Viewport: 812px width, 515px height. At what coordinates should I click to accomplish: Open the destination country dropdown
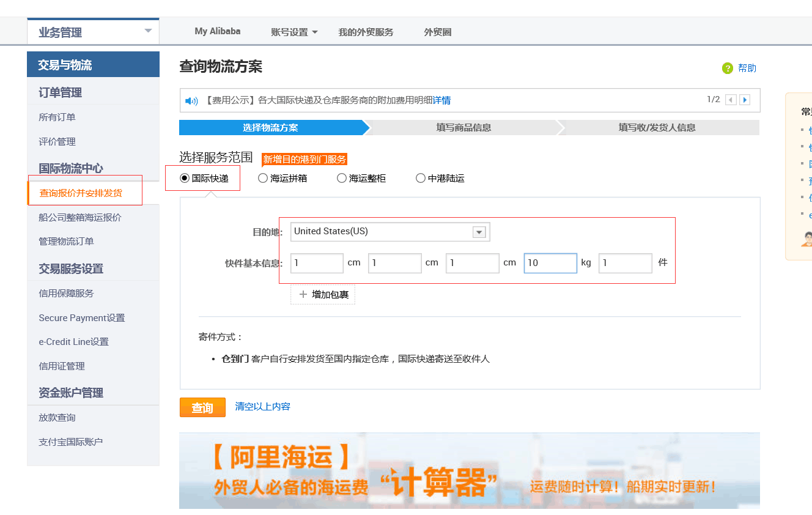click(479, 232)
